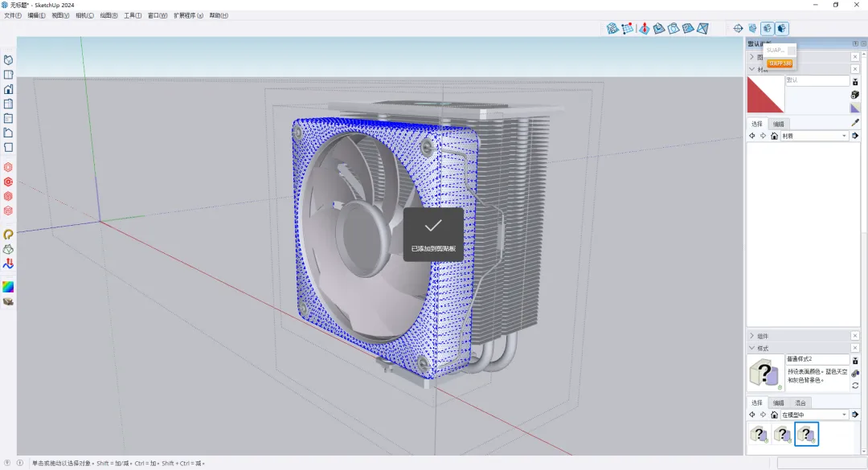Toggle the section plane display button
This screenshot has width=868, height=470.
(x=752, y=28)
